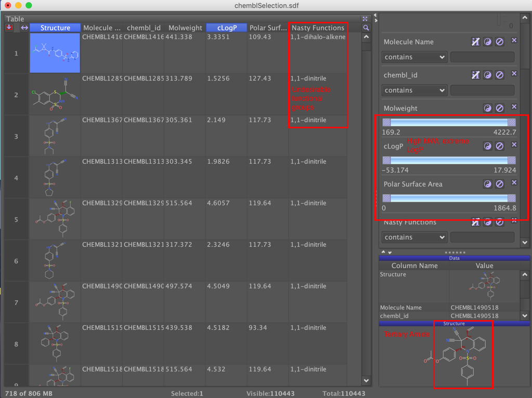
Task: Maximize the Table view with expand icon
Action: coord(365,19)
